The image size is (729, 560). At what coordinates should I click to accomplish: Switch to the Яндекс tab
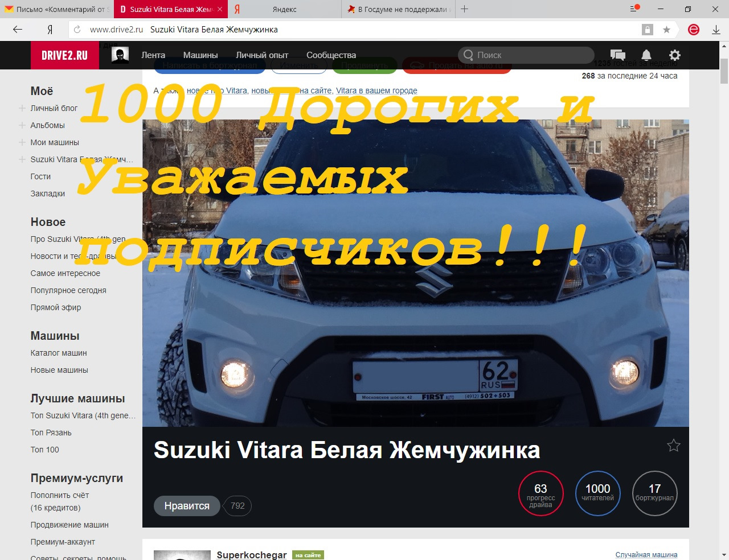pyautogui.click(x=285, y=9)
